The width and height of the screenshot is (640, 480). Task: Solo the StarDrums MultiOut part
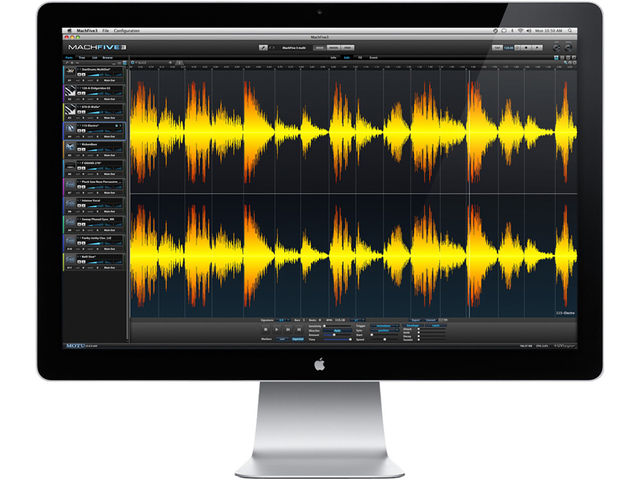click(x=84, y=75)
